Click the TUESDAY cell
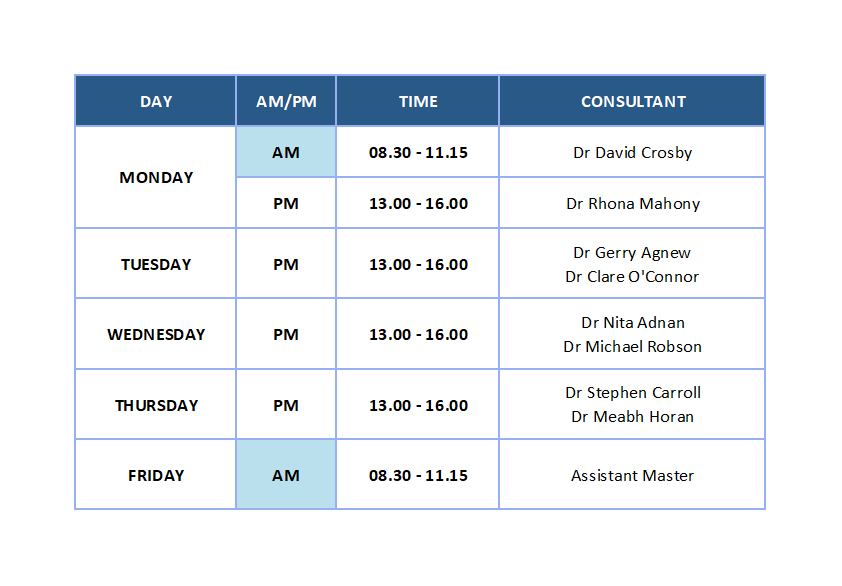The image size is (842, 586). coord(156,265)
